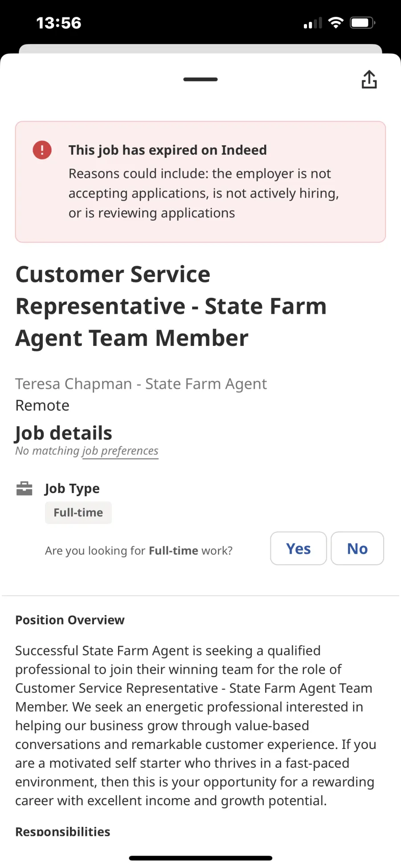The width and height of the screenshot is (401, 868).
Task: Answer No to full-time work question
Action: [x=357, y=548]
